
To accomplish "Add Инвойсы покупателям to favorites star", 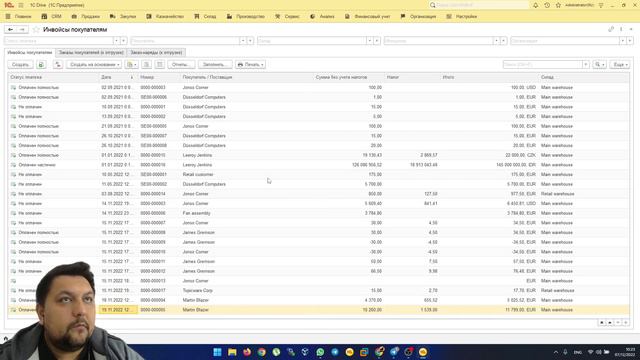I will [36, 29].
